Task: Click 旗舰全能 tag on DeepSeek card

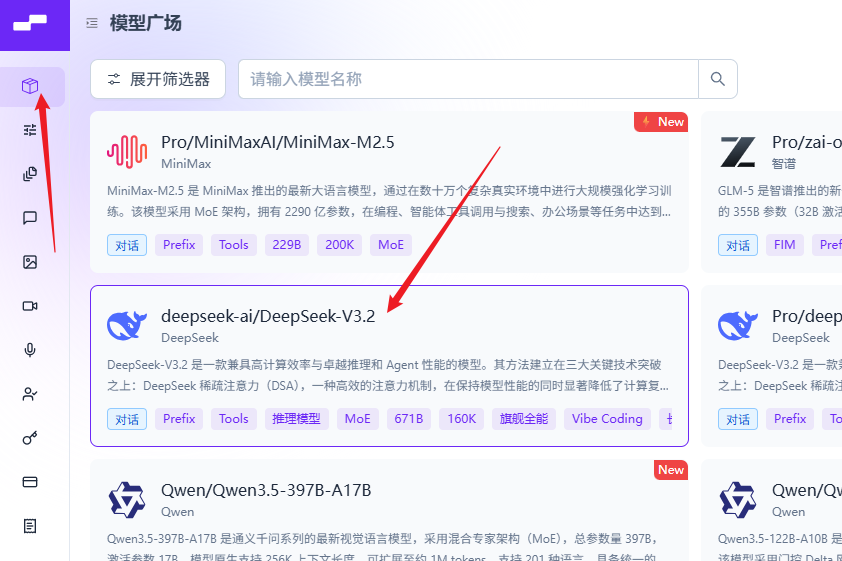Action: pos(524,419)
